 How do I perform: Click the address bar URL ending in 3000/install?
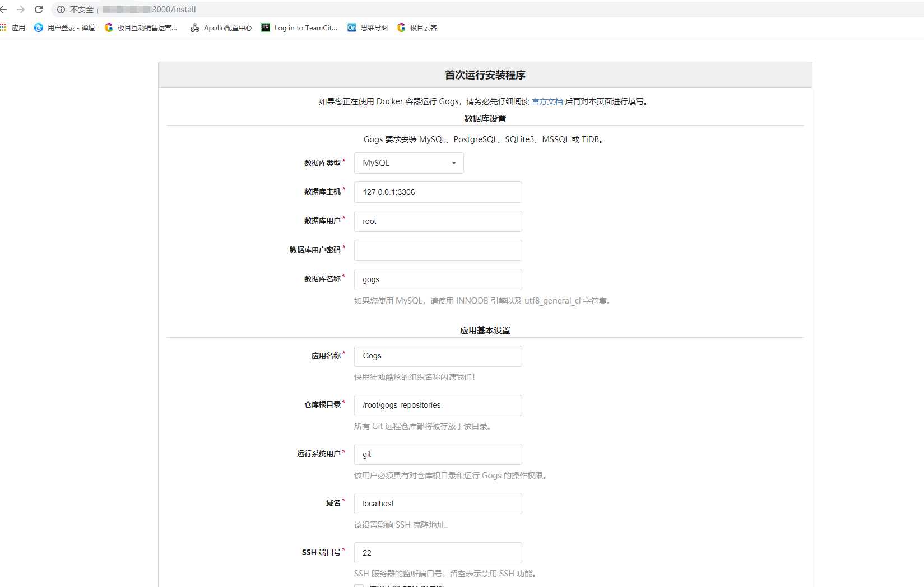pyautogui.click(x=150, y=10)
